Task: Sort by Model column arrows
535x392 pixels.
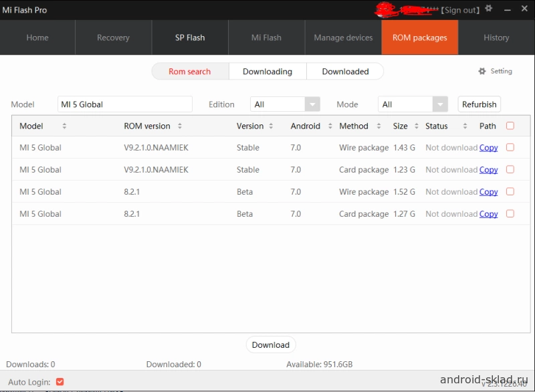Action: coord(64,126)
